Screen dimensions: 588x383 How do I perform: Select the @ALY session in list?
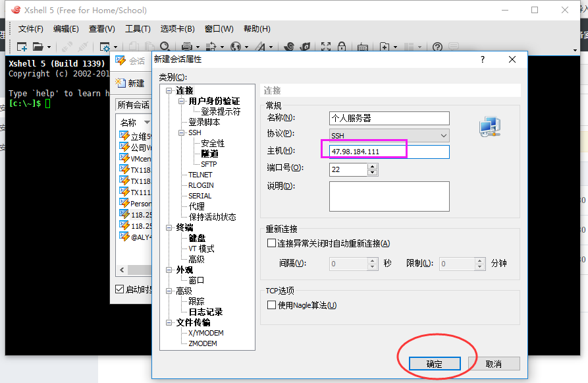click(x=135, y=237)
